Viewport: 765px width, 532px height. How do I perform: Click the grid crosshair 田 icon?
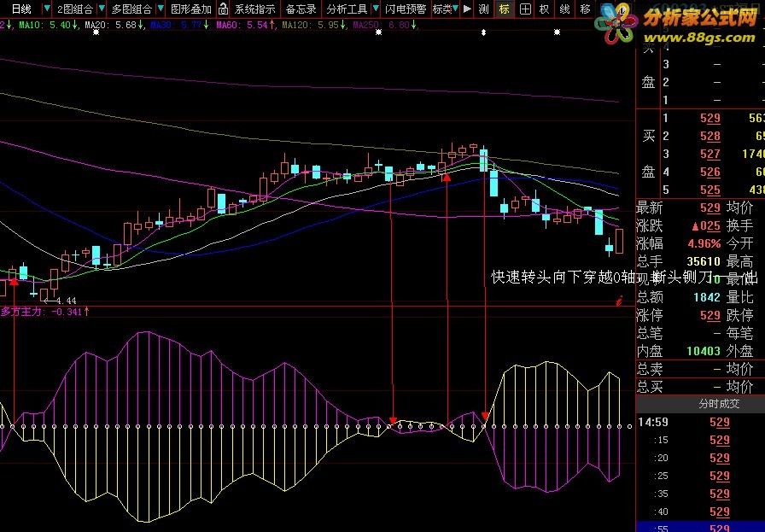click(525, 9)
